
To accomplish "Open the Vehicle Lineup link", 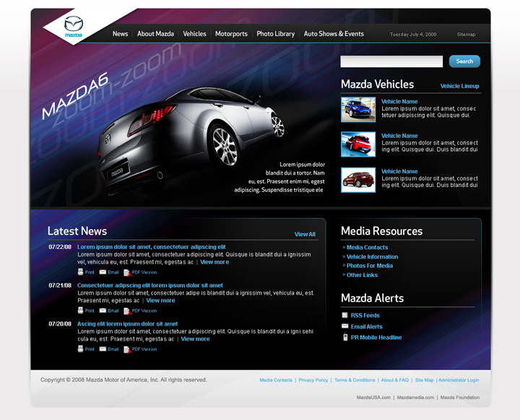I will 459,86.
